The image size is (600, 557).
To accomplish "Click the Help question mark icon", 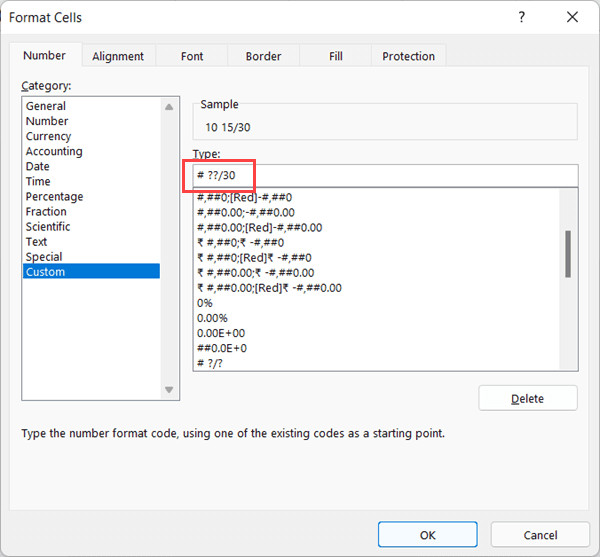I will coord(521,17).
